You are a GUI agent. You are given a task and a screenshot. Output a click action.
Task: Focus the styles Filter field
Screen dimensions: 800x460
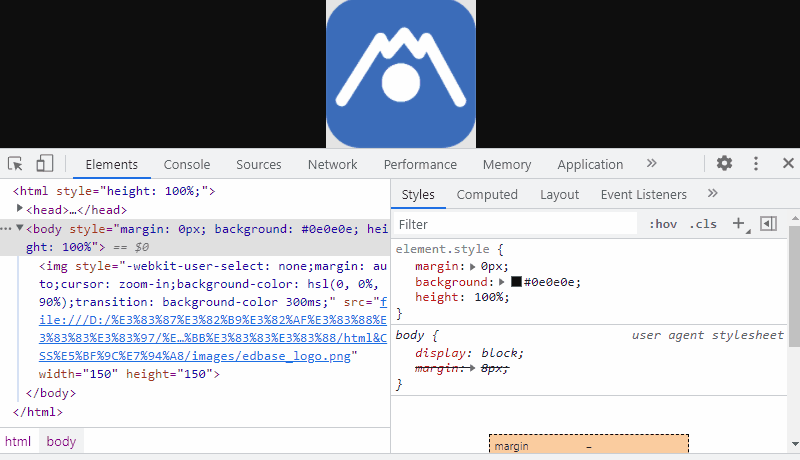click(x=515, y=224)
